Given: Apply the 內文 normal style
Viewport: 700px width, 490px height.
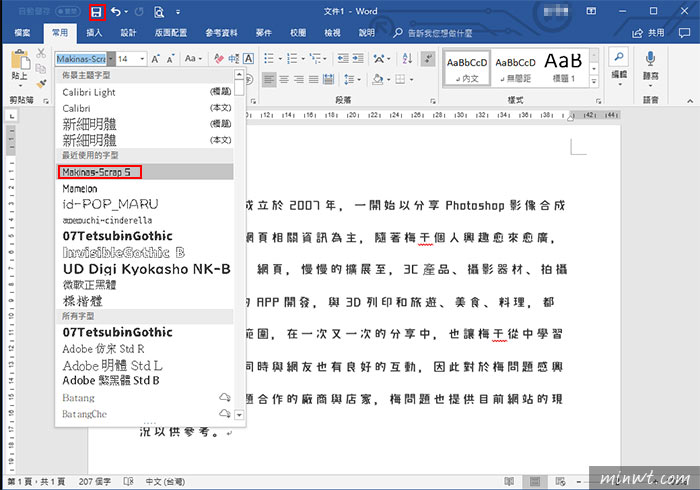Looking at the screenshot, I should point(467,68).
